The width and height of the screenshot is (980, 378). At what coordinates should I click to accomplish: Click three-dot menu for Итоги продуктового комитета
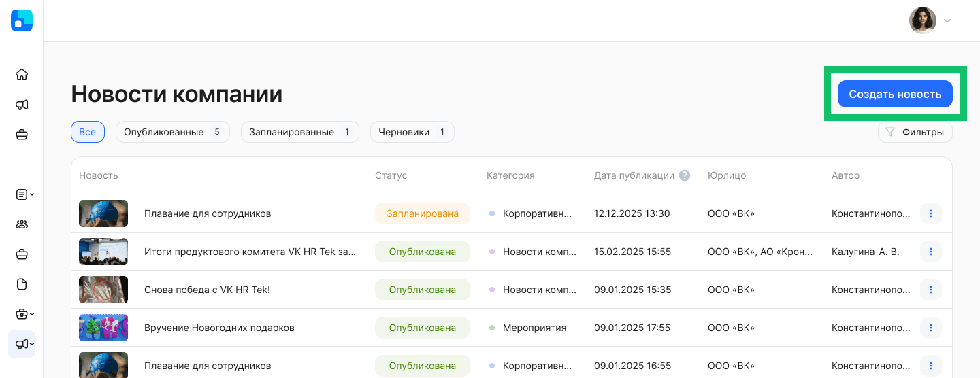click(930, 252)
